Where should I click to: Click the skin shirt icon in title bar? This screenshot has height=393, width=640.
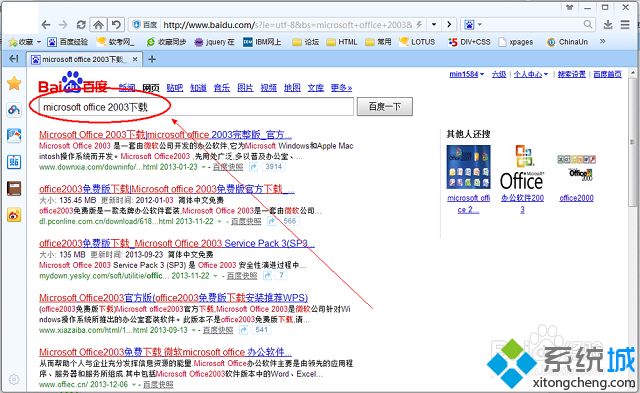coord(570,7)
